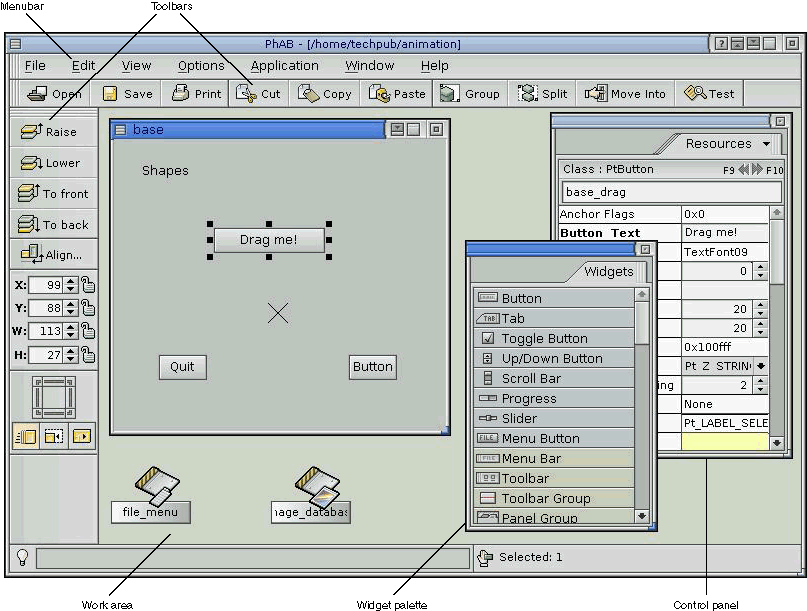807x611 pixels.
Task: Open the Options menu
Action: click(x=201, y=66)
